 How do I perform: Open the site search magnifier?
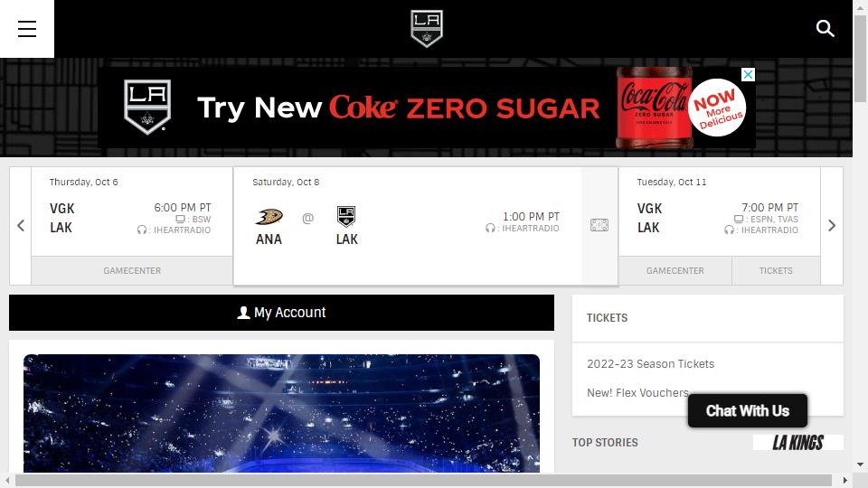pyautogui.click(x=825, y=29)
